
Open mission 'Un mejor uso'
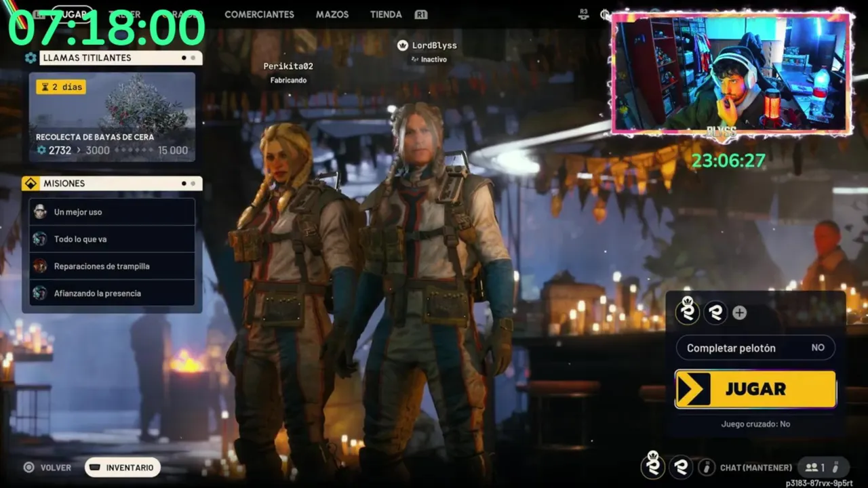[112, 211]
